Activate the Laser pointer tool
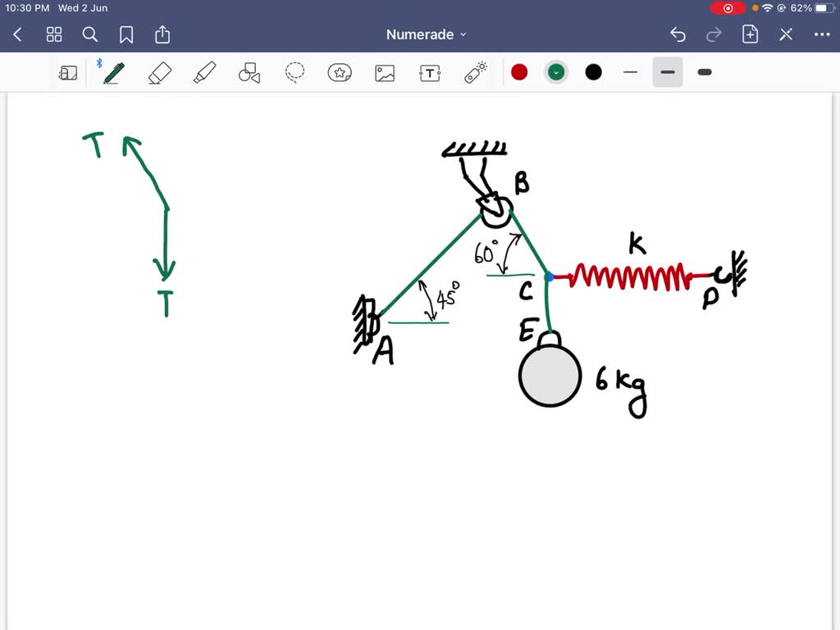Image resolution: width=840 pixels, height=630 pixels. click(473, 72)
